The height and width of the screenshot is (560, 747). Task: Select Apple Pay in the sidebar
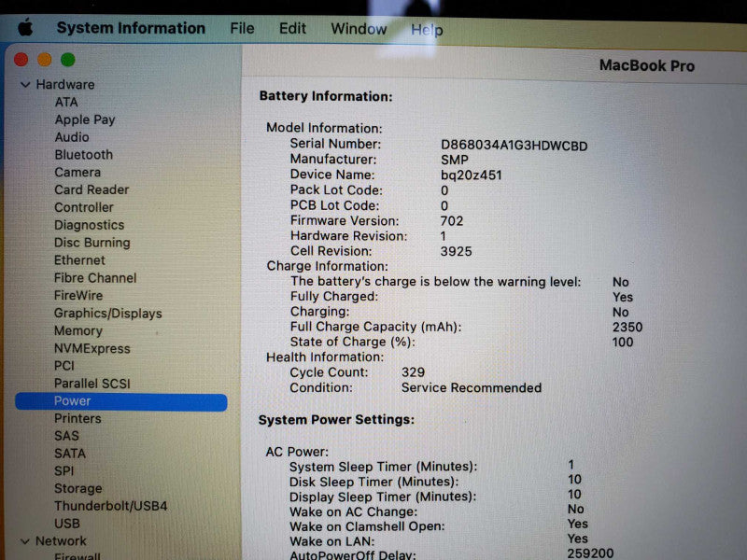point(85,120)
